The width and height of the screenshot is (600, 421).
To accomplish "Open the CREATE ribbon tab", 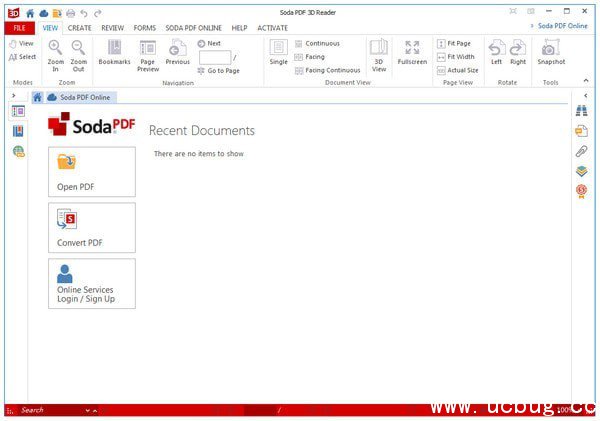I will tap(80, 28).
